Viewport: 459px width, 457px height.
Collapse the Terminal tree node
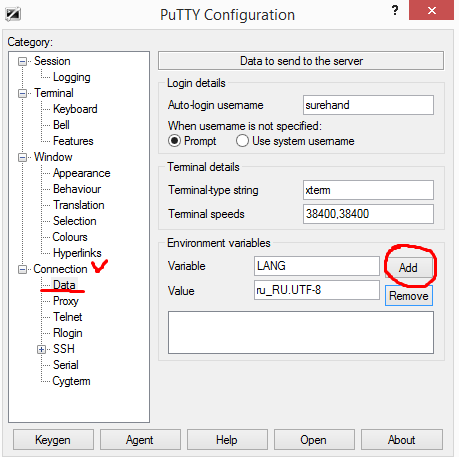click(x=22, y=93)
